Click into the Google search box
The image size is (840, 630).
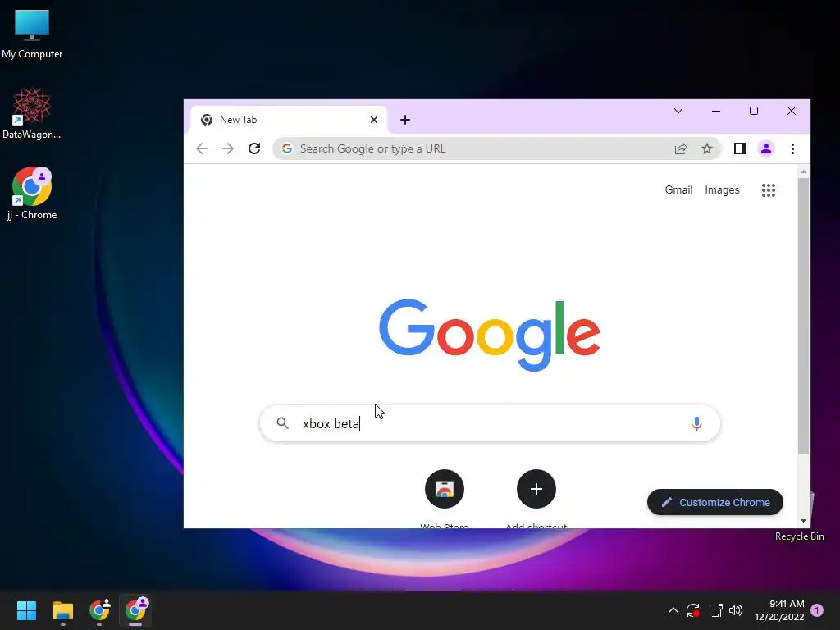pos(491,423)
